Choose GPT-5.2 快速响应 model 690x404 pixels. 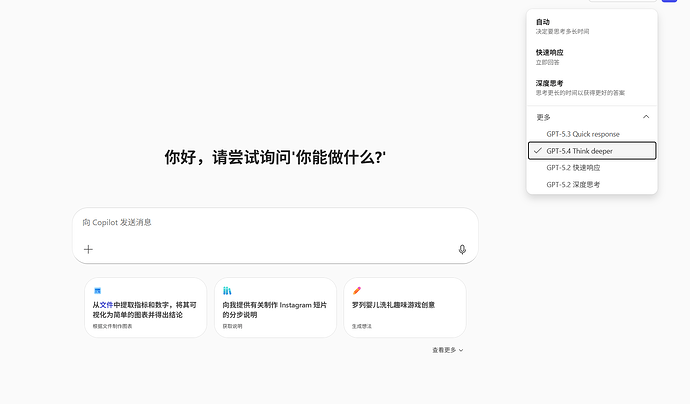[x=592, y=168]
